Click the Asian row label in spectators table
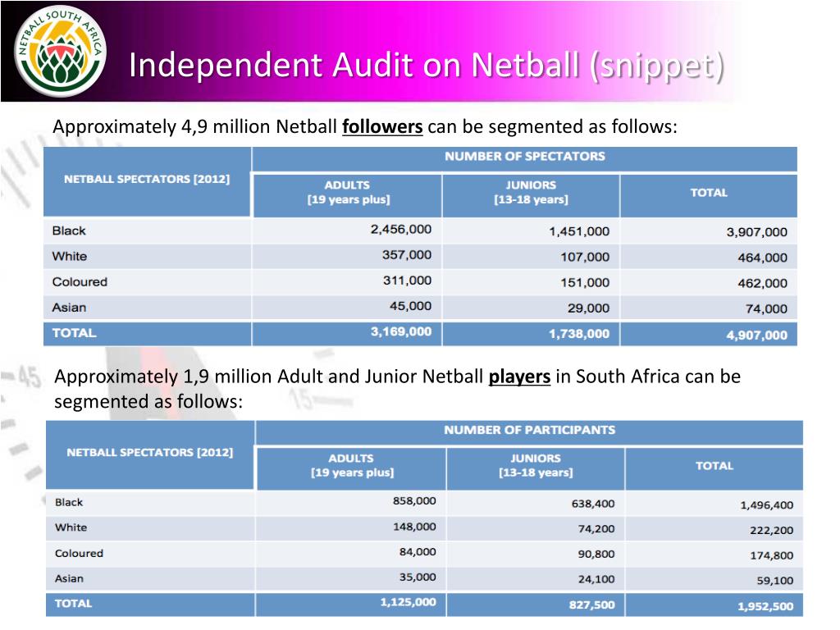The width and height of the screenshot is (840, 630). 69,308
